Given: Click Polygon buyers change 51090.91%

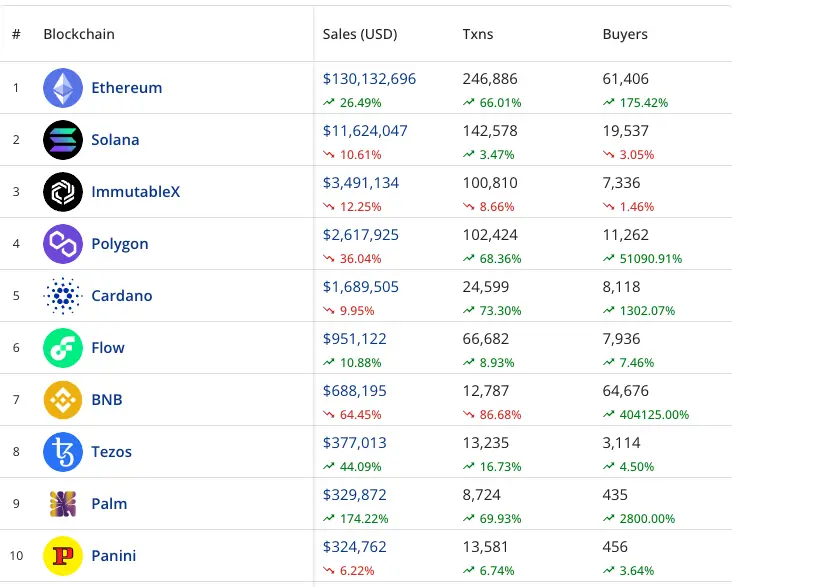Looking at the screenshot, I should [642, 259].
